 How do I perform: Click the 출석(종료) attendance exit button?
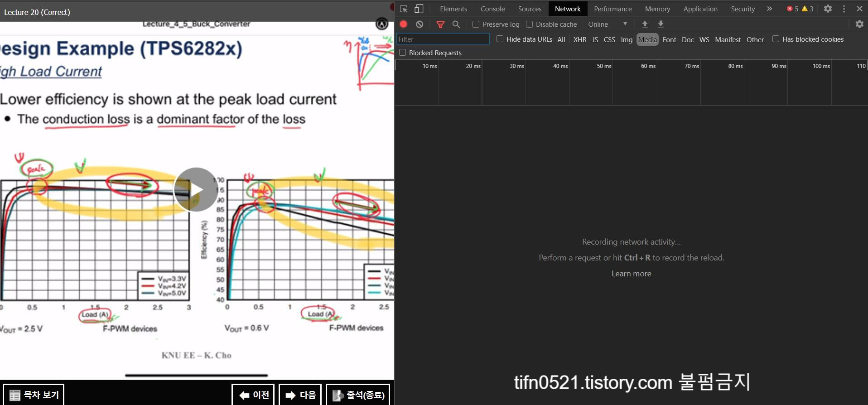point(358,395)
